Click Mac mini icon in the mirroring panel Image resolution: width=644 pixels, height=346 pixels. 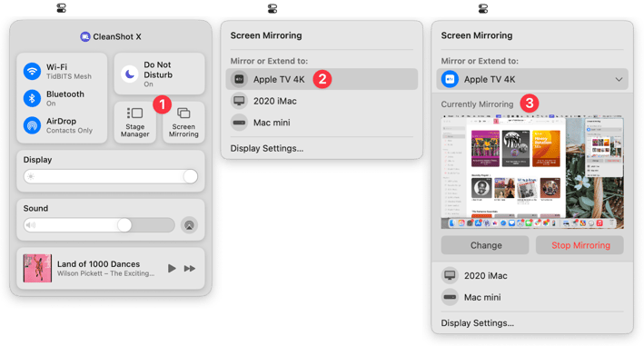click(x=450, y=297)
